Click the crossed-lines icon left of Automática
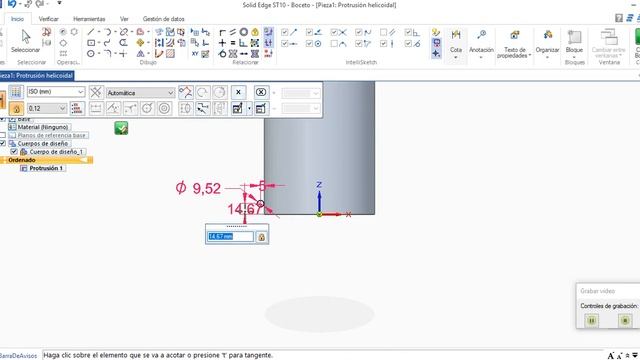Image resolution: width=640 pixels, height=360 pixels. [x=96, y=92]
